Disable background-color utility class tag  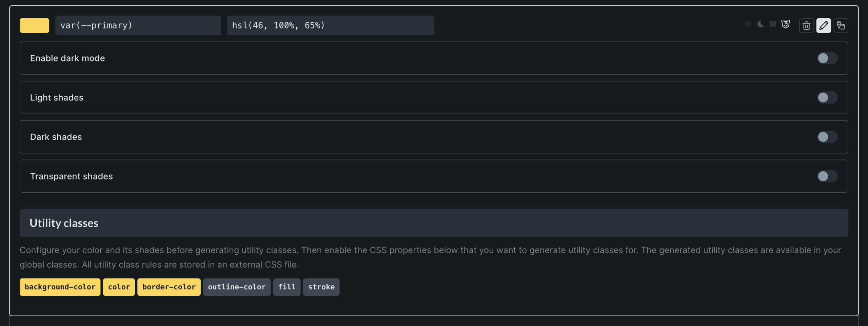pos(60,287)
